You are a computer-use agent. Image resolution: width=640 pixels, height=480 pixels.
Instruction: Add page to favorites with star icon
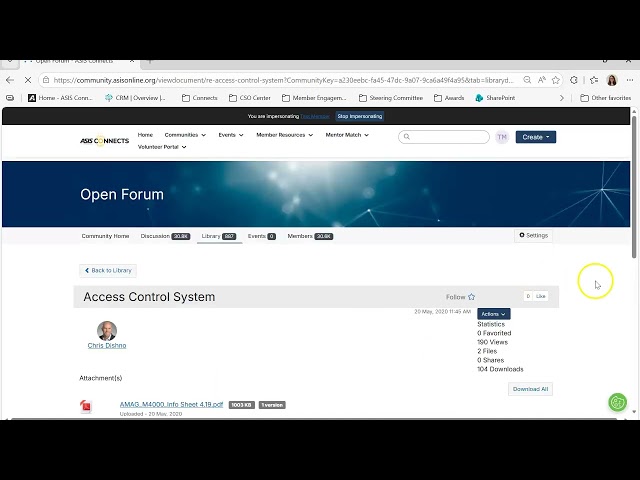556,80
